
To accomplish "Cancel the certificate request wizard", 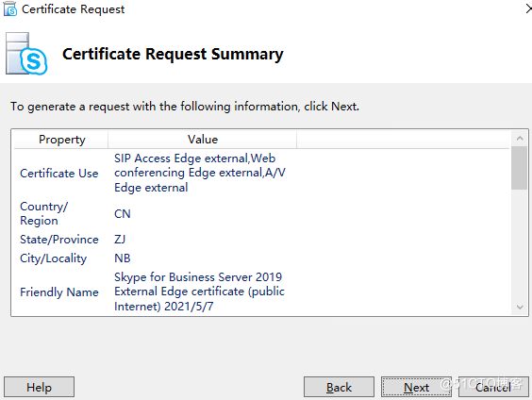I will pyautogui.click(x=493, y=387).
